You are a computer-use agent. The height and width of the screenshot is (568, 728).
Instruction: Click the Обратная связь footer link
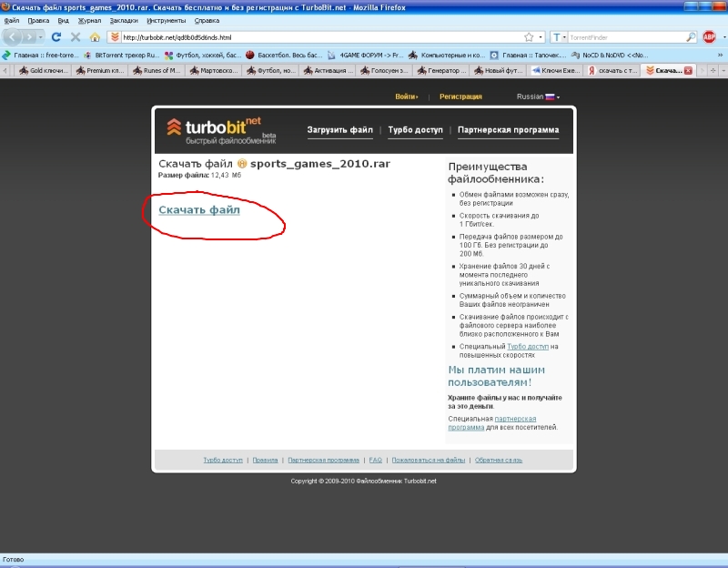(499, 460)
